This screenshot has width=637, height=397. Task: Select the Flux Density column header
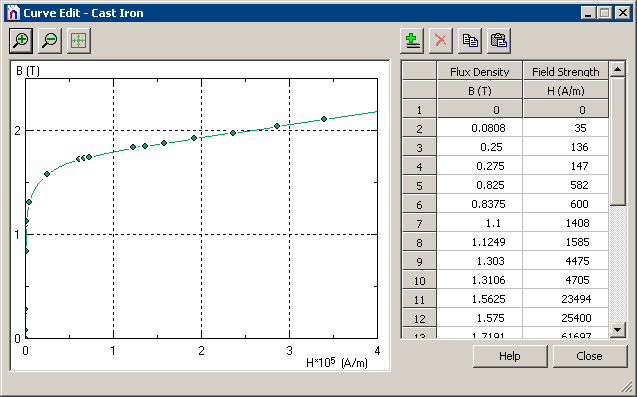[x=479, y=72]
